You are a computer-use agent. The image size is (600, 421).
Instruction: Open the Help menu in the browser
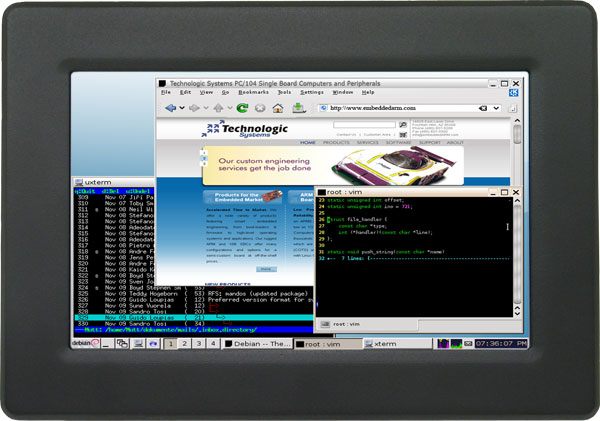point(368,92)
